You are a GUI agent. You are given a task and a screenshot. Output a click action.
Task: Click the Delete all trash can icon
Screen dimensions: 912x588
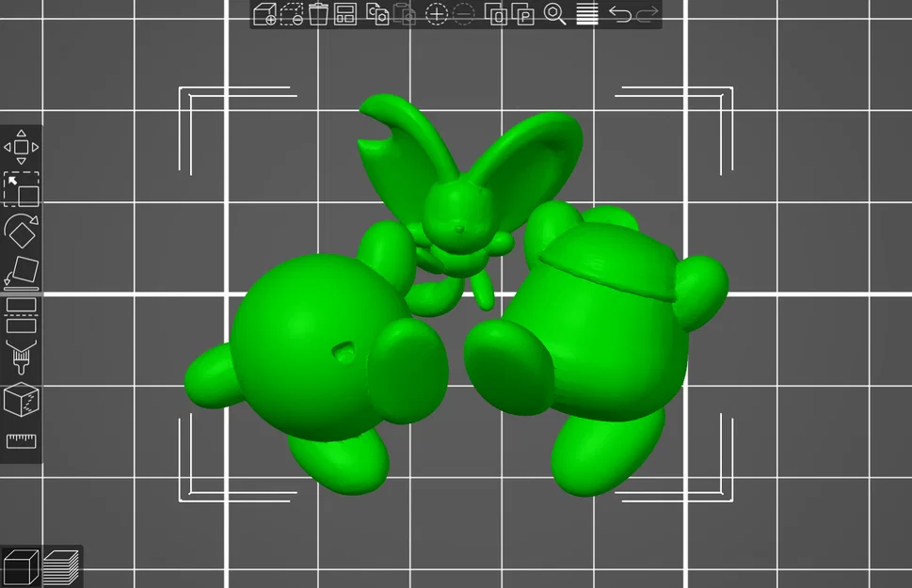pyautogui.click(x=318, y=14)
